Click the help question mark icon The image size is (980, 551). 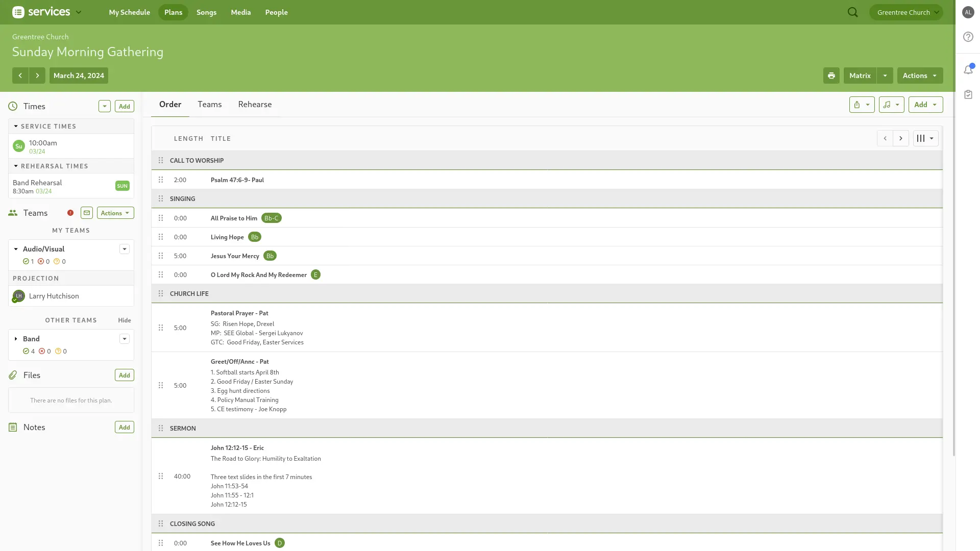tap(968, 37)
